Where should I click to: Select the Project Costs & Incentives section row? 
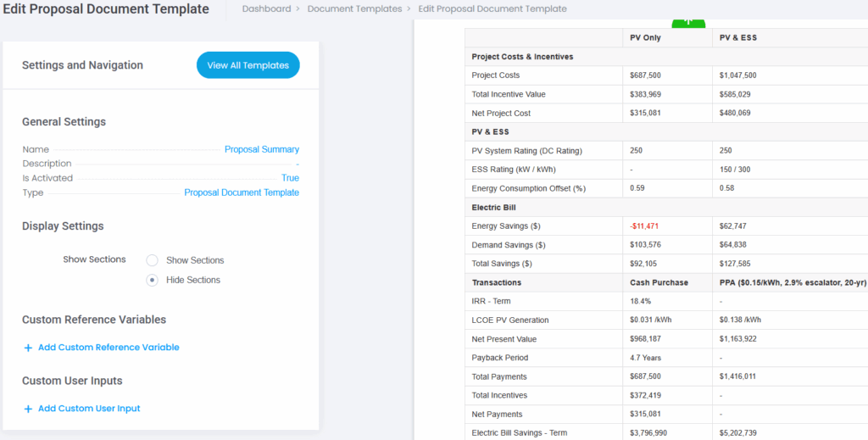pos(666,57)
